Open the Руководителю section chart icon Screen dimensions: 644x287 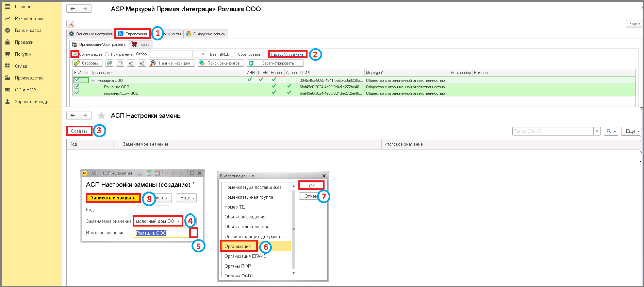click(7, 18)
